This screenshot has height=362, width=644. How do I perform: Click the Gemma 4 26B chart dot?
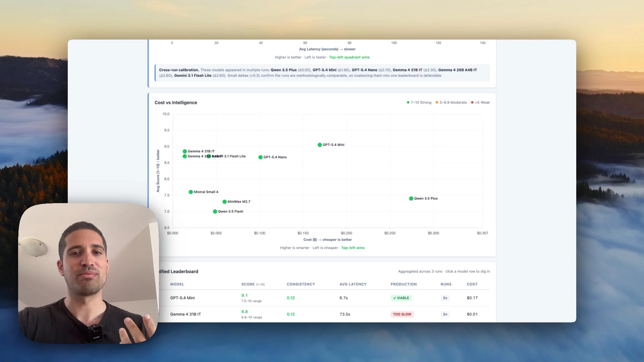coord(184,156)
